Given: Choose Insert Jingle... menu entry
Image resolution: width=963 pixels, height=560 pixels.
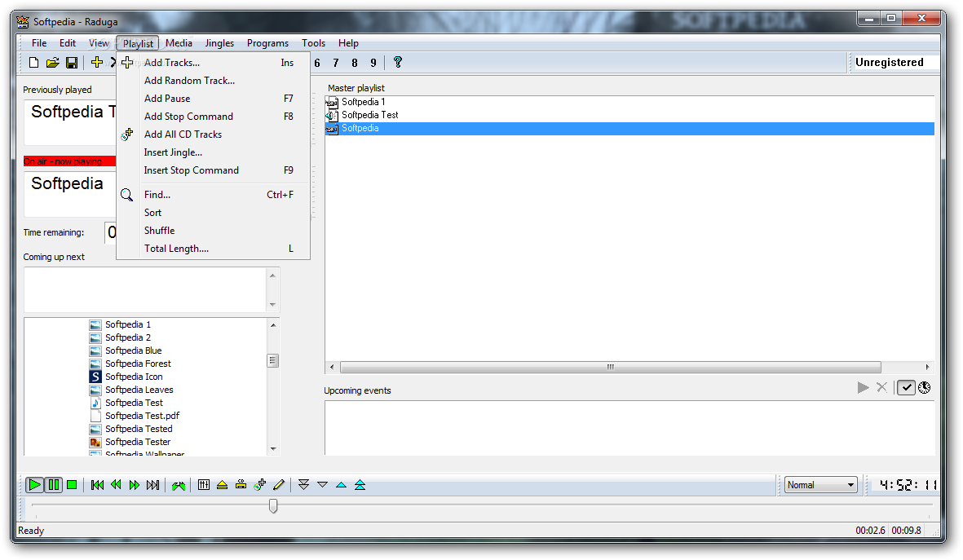Looking at the screenshot, I should point(213,152).
